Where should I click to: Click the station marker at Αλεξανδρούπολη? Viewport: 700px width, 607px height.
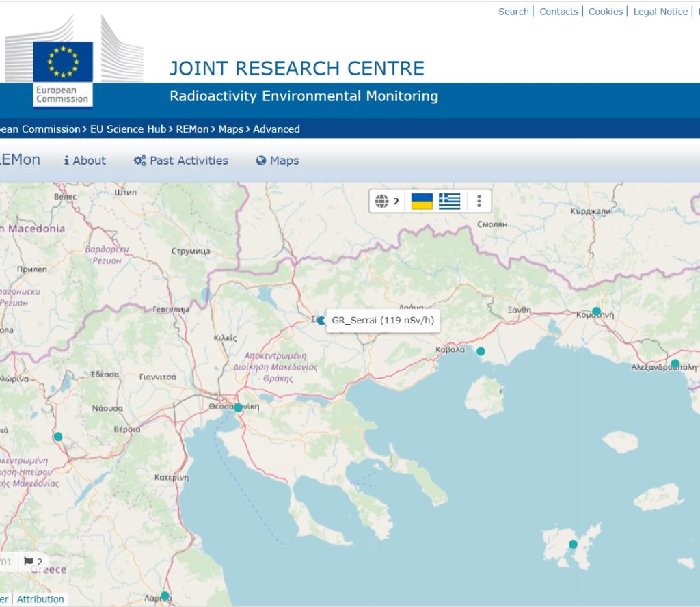pos(675,363)
